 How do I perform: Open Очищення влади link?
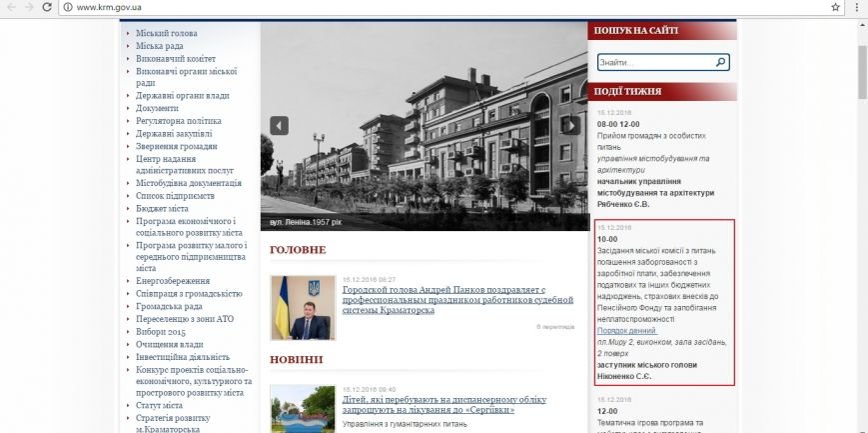click(170, 344)
